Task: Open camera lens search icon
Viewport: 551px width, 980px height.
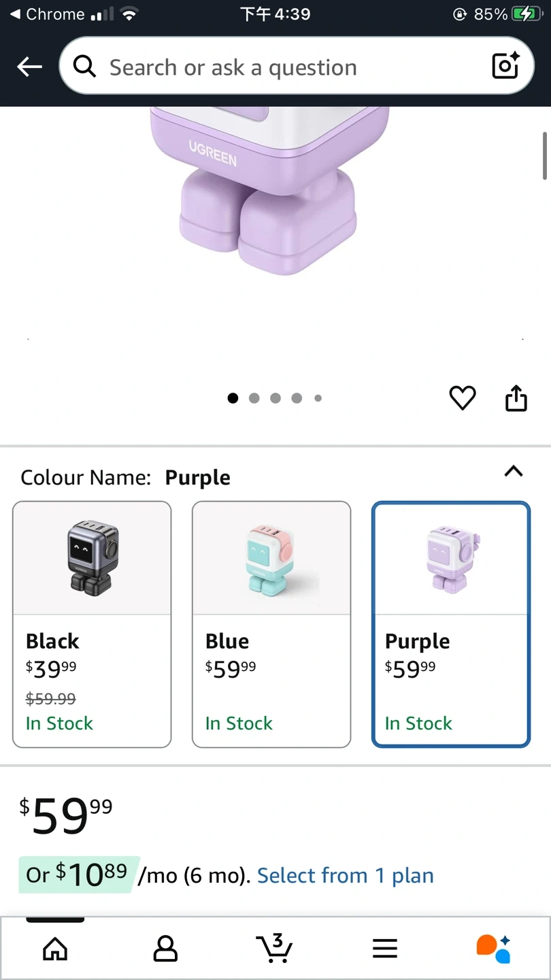Action: tap(505, 66)
